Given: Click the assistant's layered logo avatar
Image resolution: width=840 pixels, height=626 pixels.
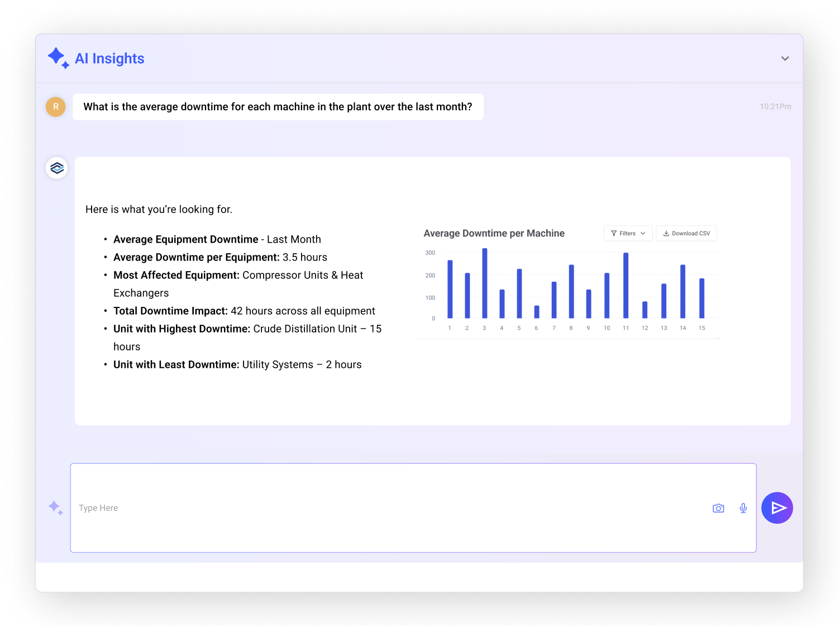Looking at the screenshot, I should point(56,168).
